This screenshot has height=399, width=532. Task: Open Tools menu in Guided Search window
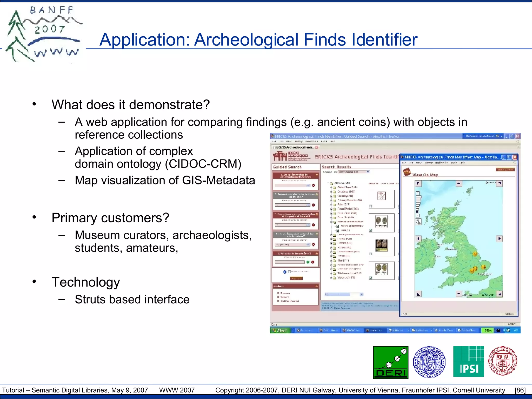(324, 142)
